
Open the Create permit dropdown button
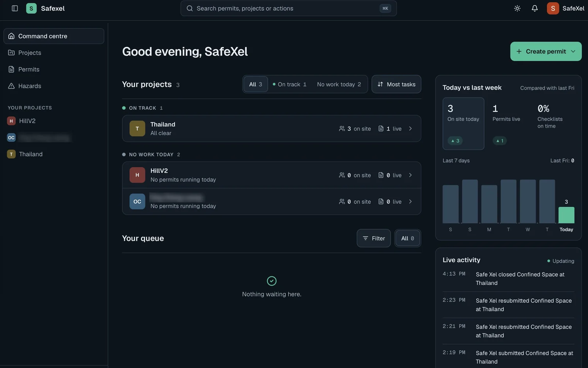[546, 51]
